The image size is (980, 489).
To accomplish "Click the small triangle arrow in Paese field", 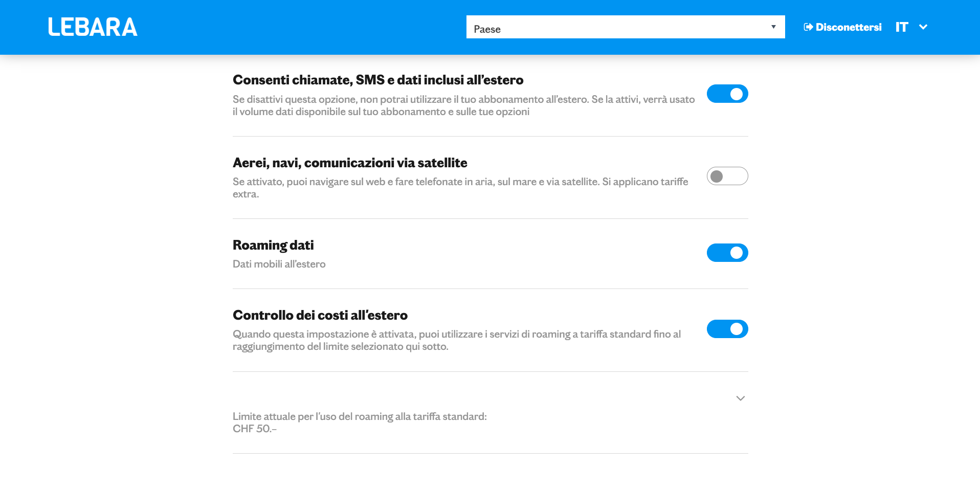I will pos(773,27).
